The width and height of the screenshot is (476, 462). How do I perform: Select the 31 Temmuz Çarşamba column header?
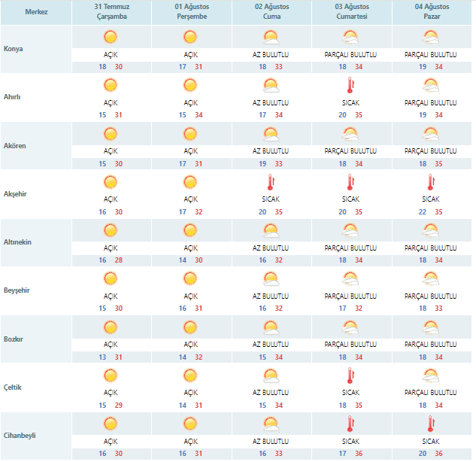pos(111,12)
